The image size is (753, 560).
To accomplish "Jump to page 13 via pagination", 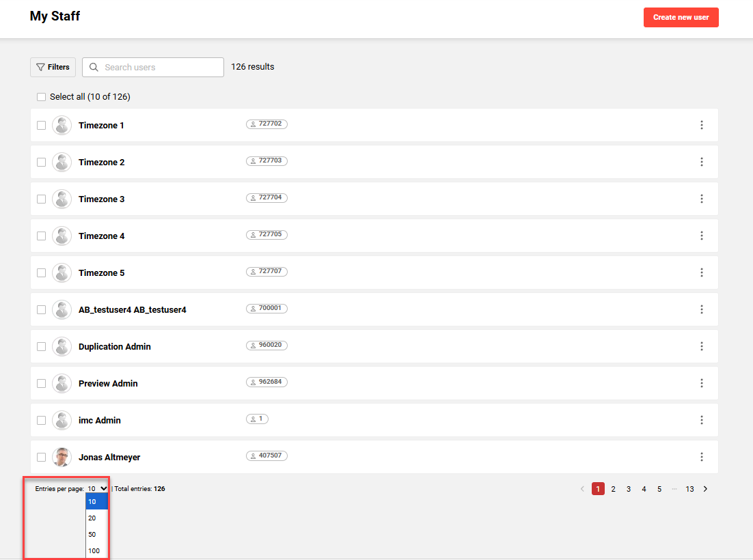I will [x=689, y=488].
